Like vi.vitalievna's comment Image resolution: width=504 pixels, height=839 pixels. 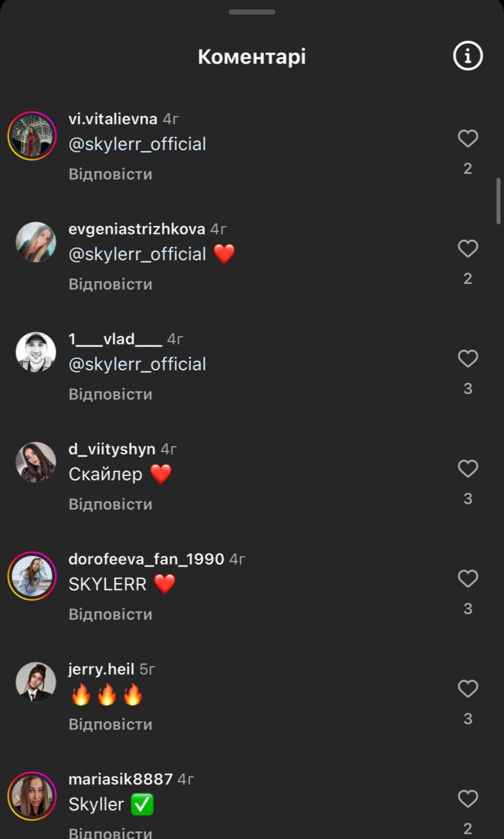click(x=467, y=138)
